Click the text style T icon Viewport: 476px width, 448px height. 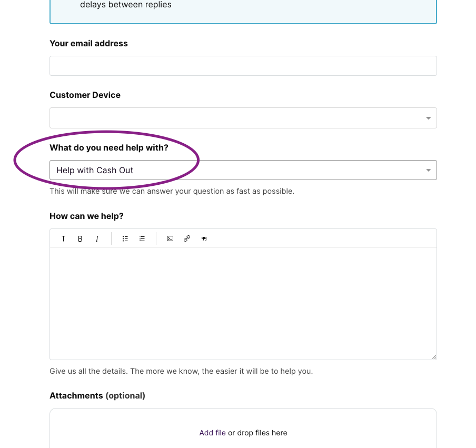(63, 238)
